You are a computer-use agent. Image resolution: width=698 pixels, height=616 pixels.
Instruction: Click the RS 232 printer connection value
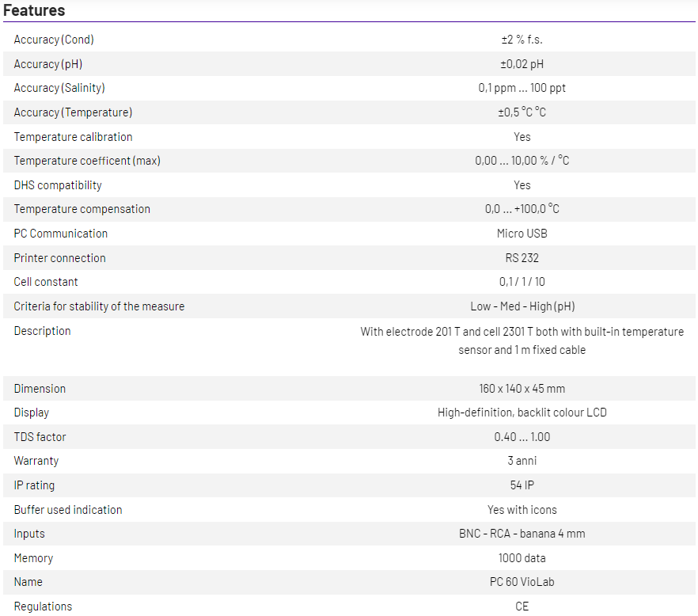coord(522,258)
